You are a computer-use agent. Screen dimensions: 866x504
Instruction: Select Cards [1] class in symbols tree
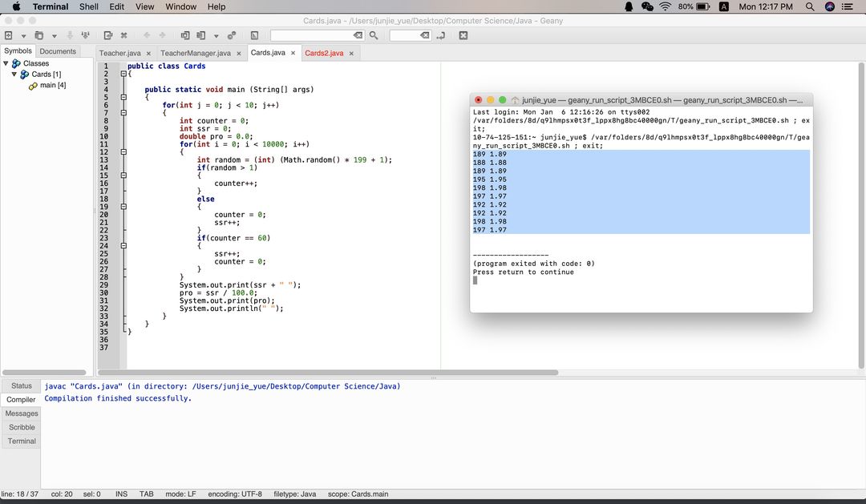[x=47, y=74]
